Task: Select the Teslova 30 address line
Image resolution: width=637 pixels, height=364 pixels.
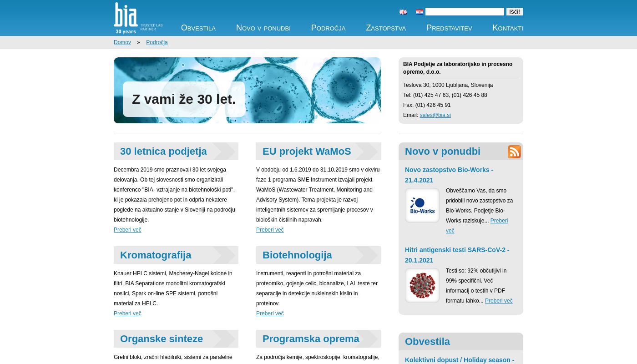Action: pos(448,85)
